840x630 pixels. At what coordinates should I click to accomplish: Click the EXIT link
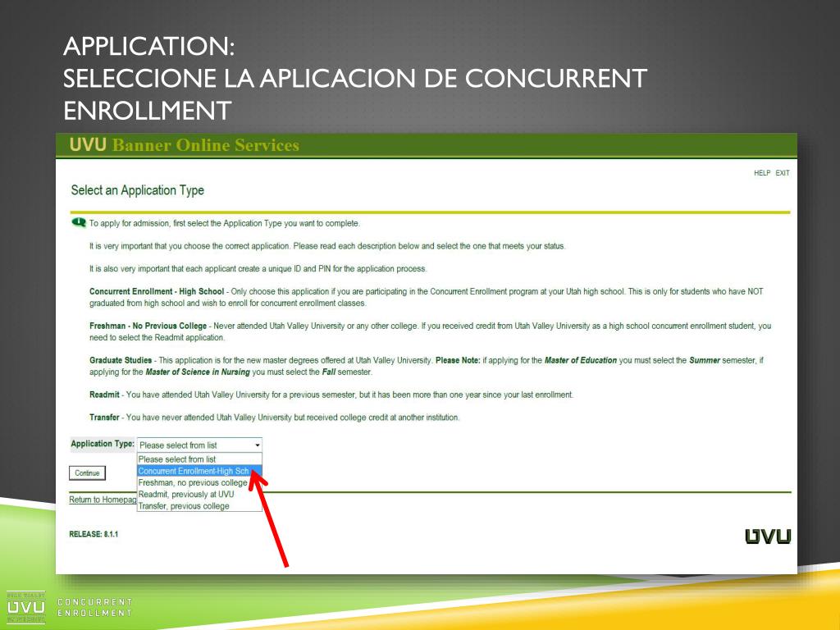pos(782,173)
